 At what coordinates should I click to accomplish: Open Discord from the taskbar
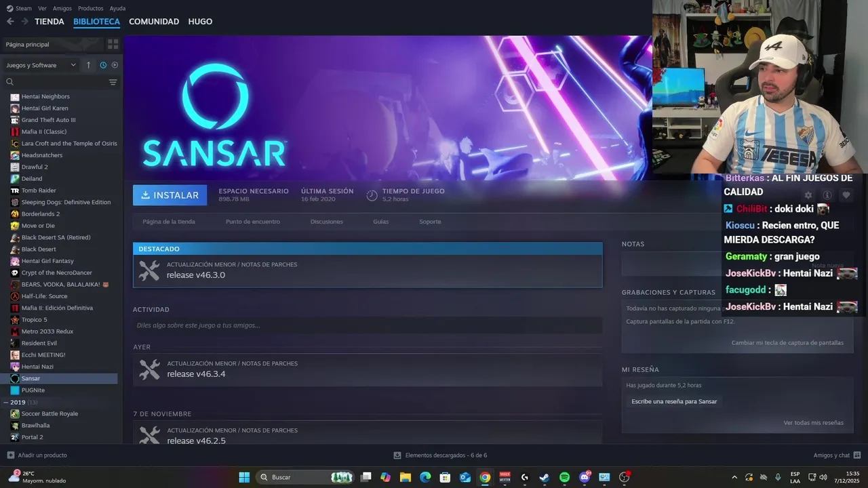(585, 477)
